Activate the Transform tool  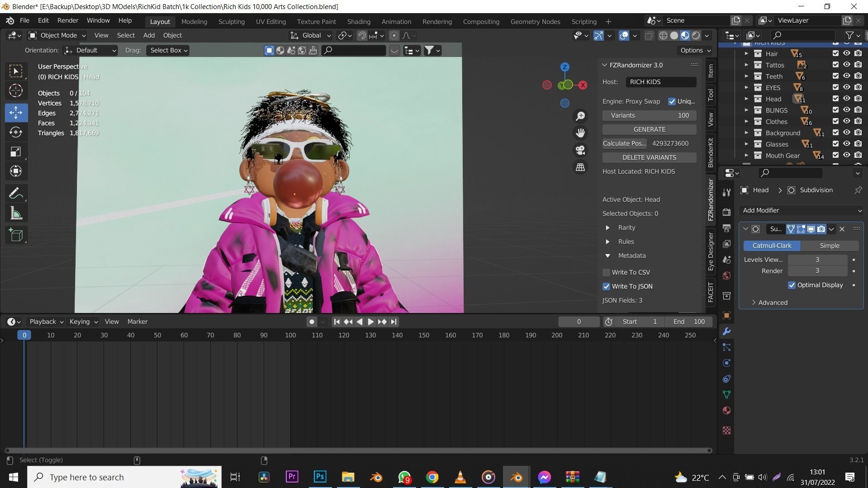pyautogui.click(x=16, y=171)
